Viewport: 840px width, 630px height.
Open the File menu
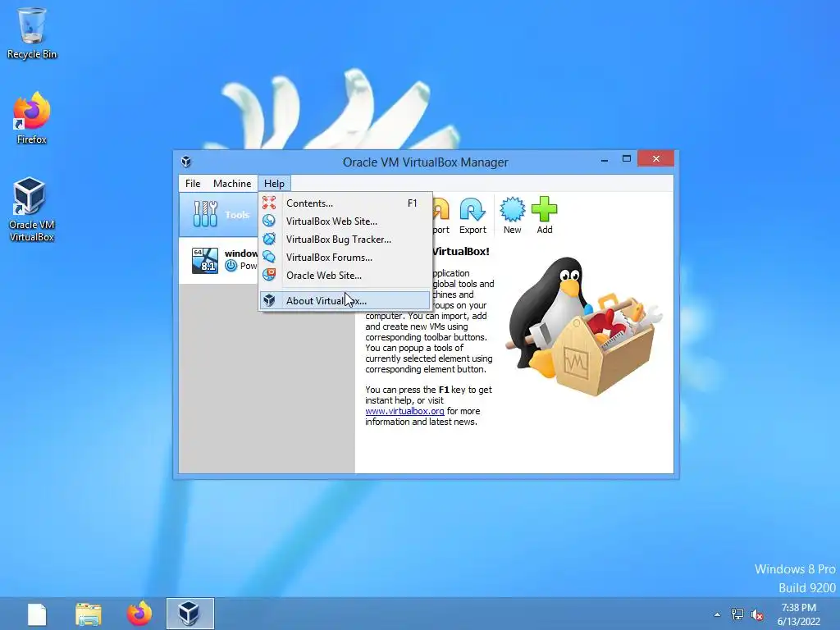pos(192,184)
